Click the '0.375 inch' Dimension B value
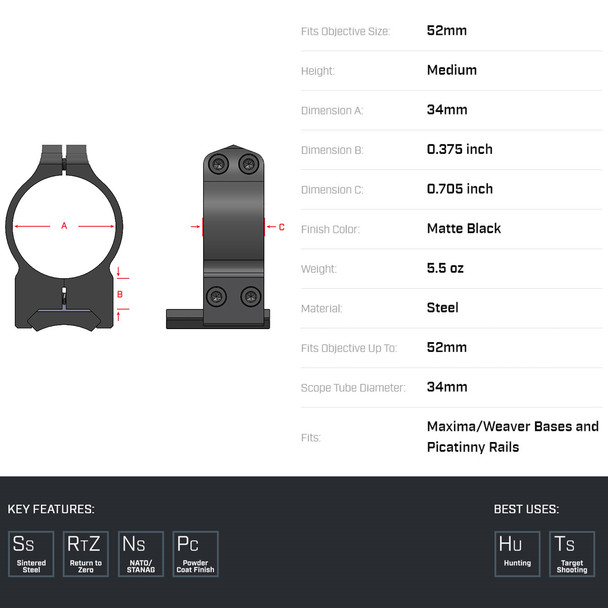The width and height of the screenshot is (608, 608). coord(460,149)
